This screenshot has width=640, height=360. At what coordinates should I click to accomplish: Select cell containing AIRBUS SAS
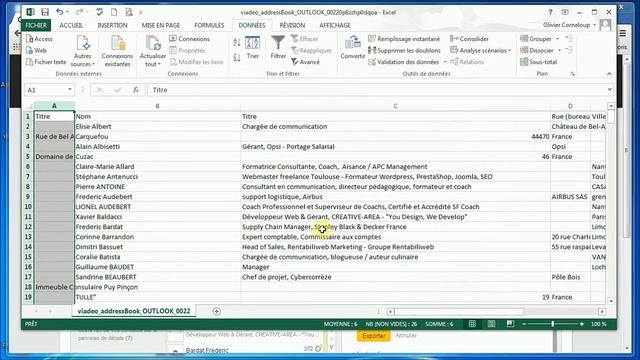coord(570,197)
